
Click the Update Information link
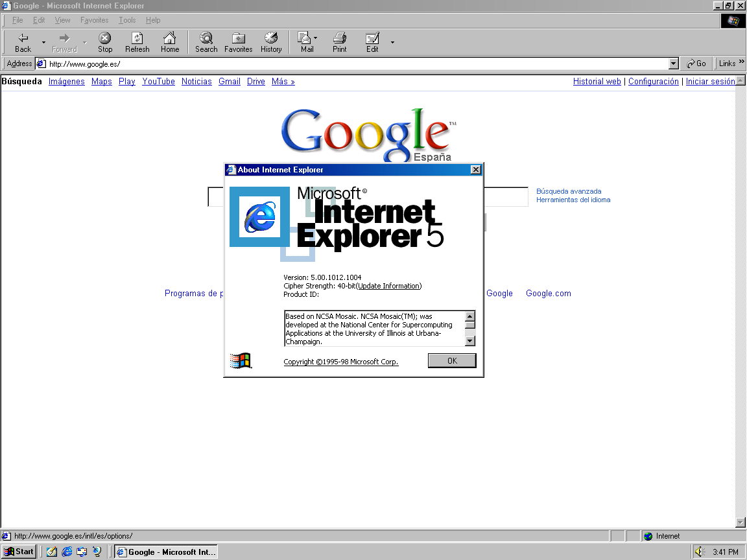(389, 286)
